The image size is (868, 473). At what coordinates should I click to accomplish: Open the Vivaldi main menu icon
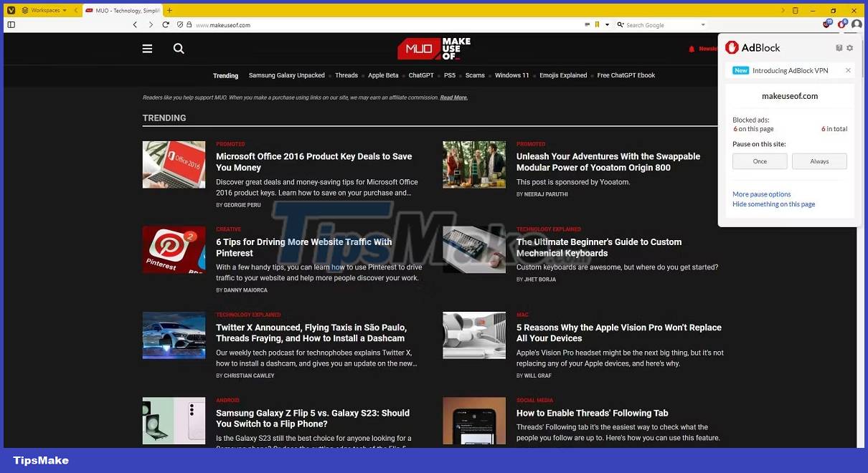[x=11, y=10]
